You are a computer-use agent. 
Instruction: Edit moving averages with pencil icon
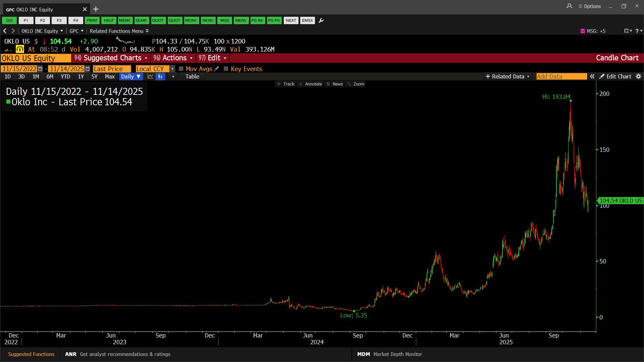[216, 69]
